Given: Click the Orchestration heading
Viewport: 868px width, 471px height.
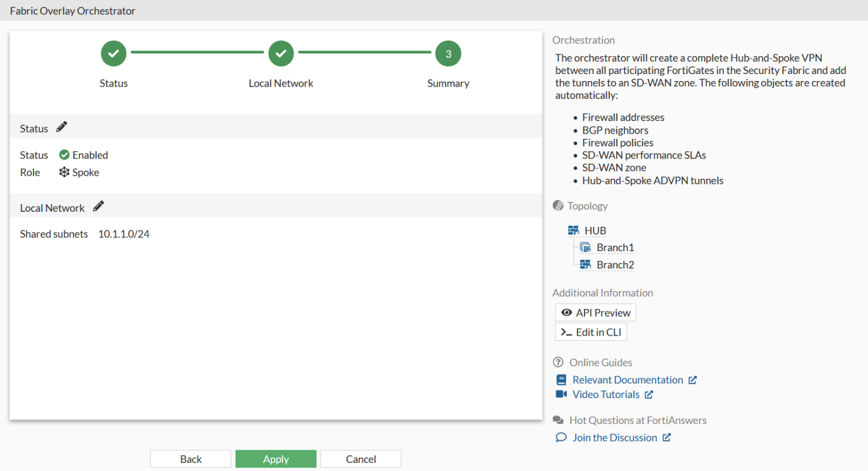Looking at the screenshot, I should (583, 40).
